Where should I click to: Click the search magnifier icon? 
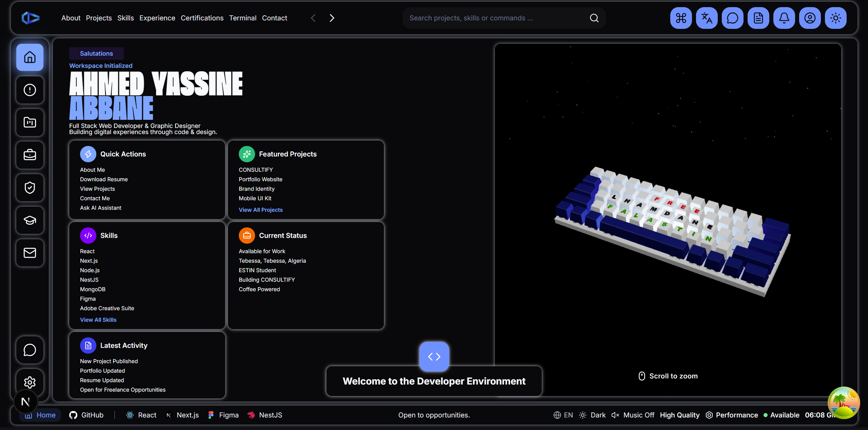coord(594,18)
